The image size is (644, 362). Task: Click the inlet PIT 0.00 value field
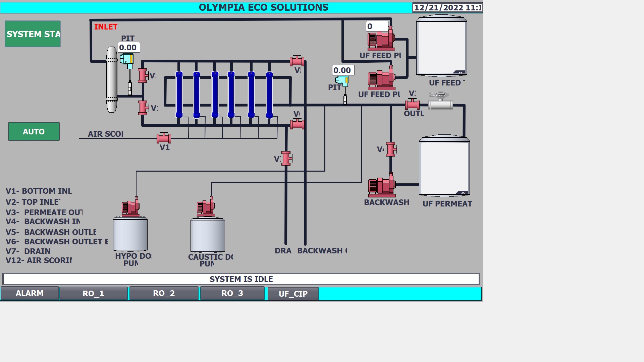128,48
